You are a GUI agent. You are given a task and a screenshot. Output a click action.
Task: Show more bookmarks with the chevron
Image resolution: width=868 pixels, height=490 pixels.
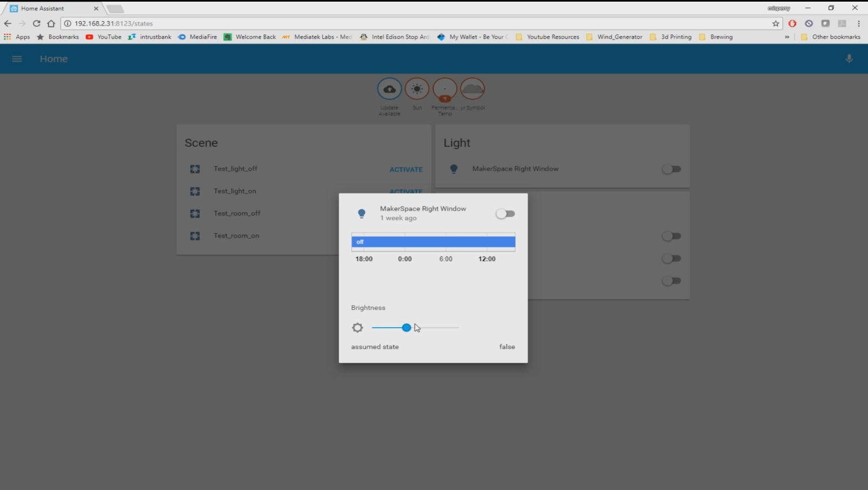pos(787,37)
